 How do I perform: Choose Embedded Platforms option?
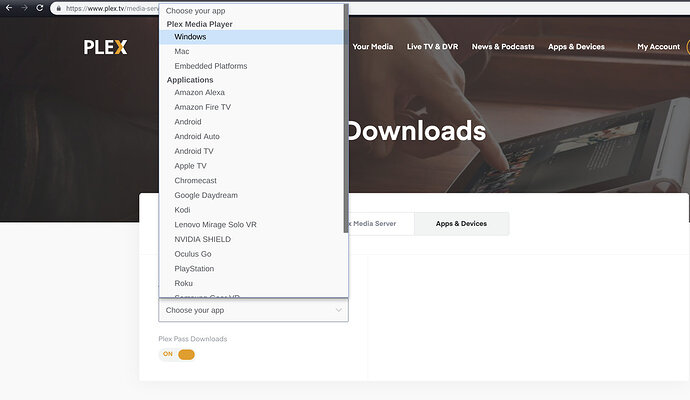251,66
